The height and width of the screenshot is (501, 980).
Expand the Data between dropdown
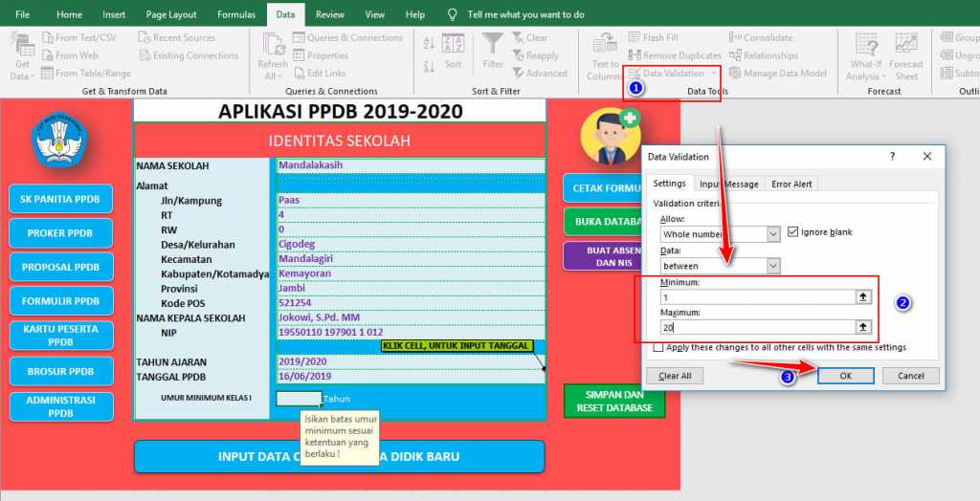773,266
